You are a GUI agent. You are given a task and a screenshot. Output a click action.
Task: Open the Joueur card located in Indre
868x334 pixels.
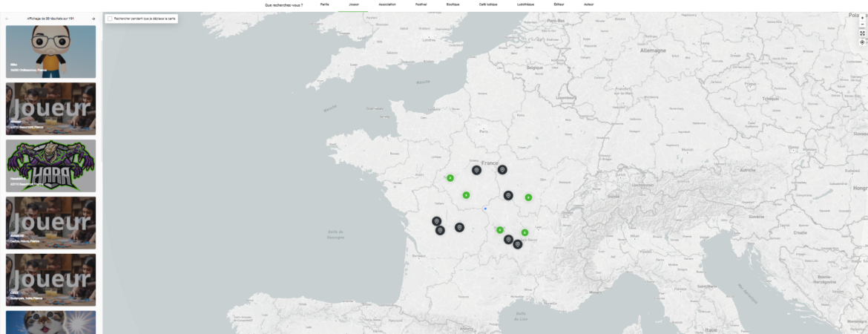coord(50,280)
